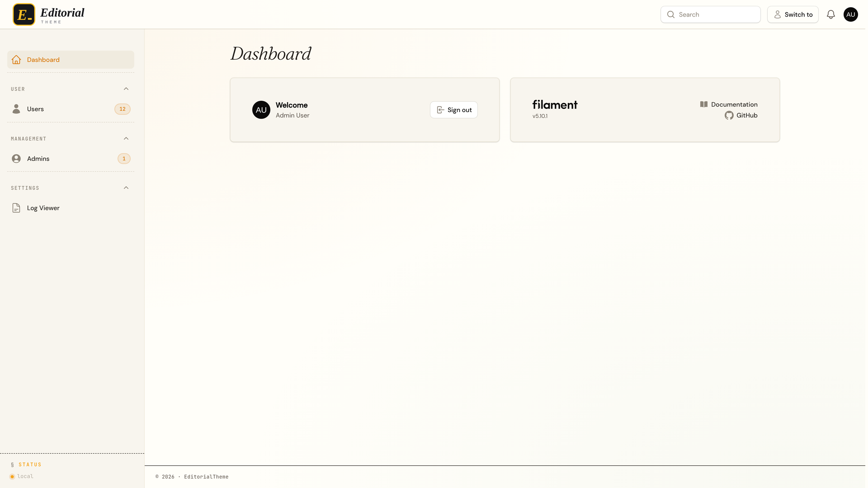Click the local environment text
868x488 pixels.
pos(25,477)
